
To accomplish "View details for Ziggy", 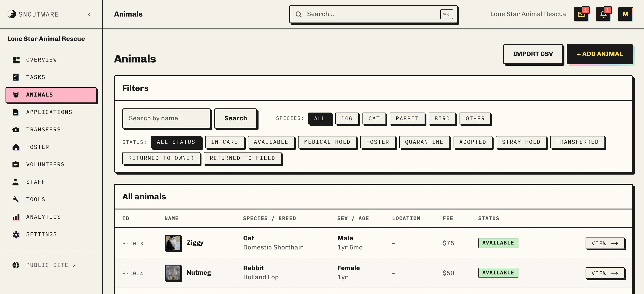I will click(x=605, y=243).
